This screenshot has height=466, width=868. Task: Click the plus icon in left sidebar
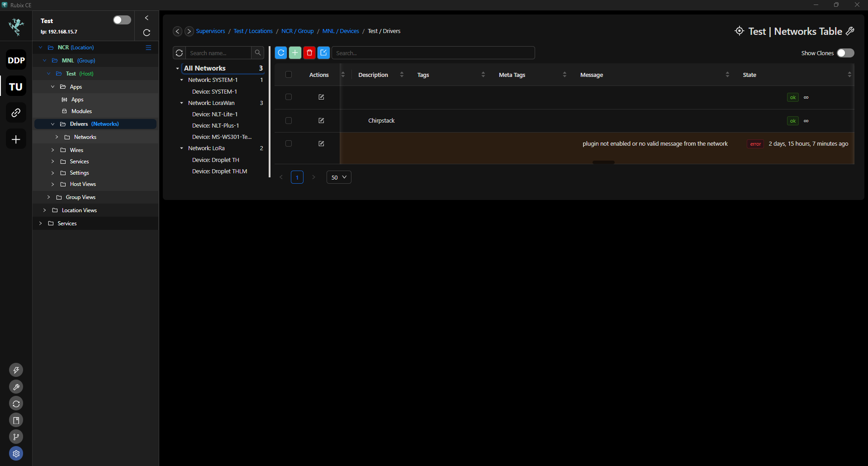tap(16, 139)
